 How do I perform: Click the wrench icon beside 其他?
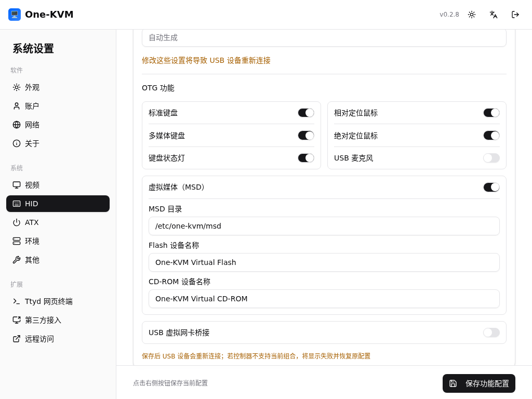[17, 260]
